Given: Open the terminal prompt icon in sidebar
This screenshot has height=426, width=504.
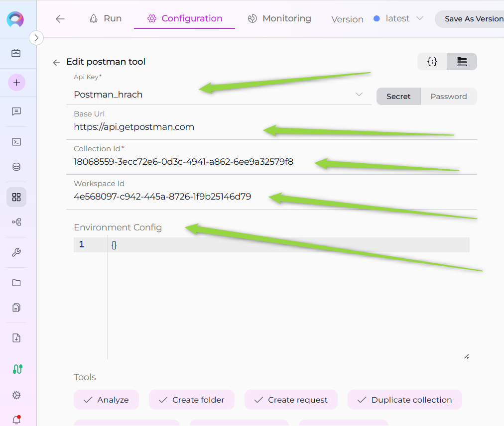Looking at the screenshot, I should coord(16,142).
